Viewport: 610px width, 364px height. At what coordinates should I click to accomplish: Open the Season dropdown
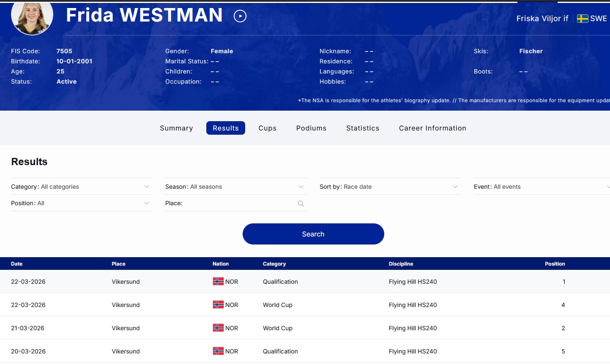(236, 187)
